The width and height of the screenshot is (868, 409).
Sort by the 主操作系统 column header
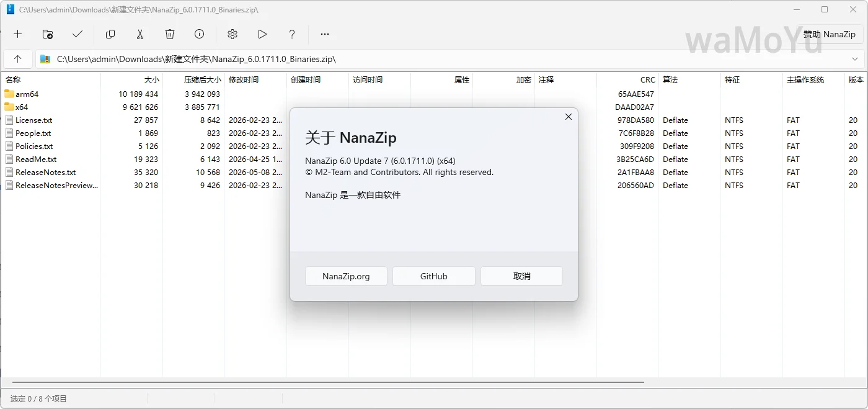(813, 79)
